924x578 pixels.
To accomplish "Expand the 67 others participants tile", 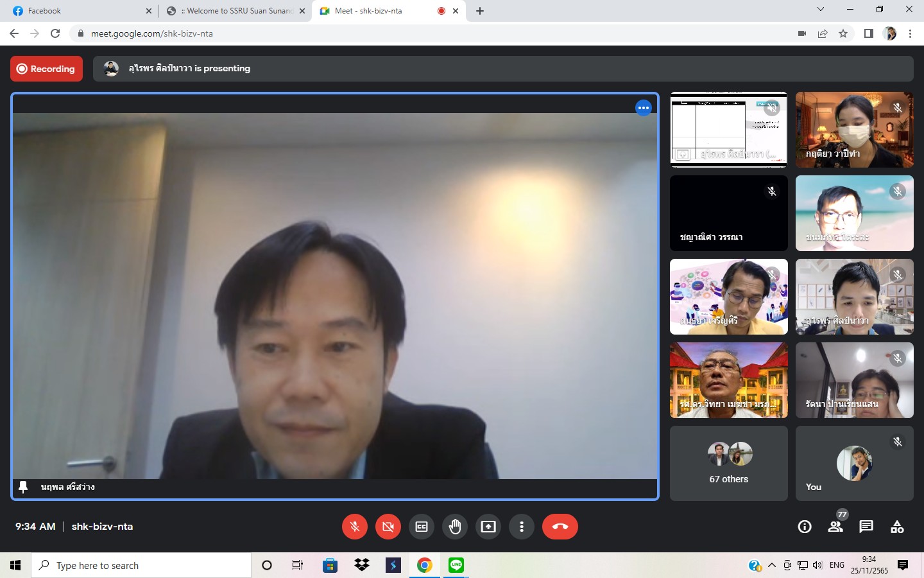I will (728, 463).
